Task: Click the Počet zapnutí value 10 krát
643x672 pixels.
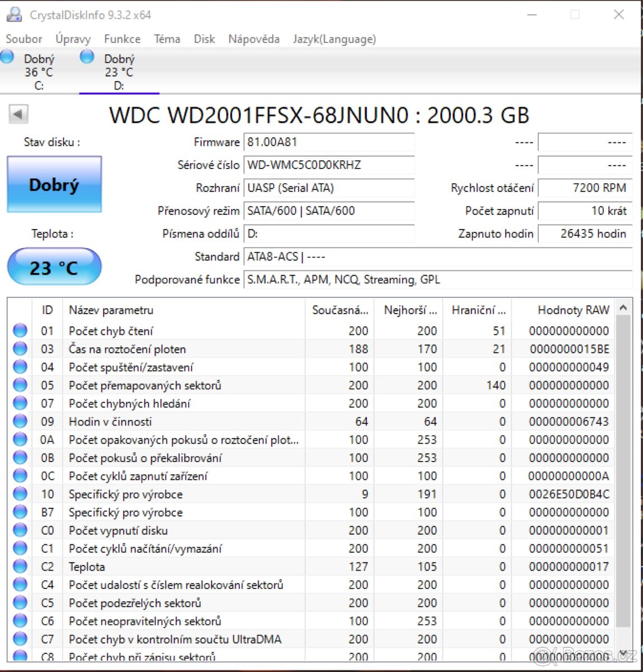Action: [585, 211]
